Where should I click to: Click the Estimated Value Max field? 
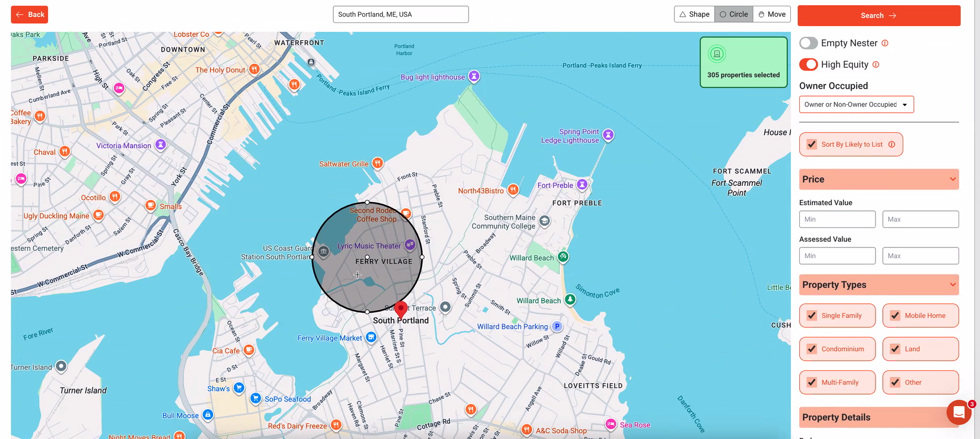click(x=920, y=219)
